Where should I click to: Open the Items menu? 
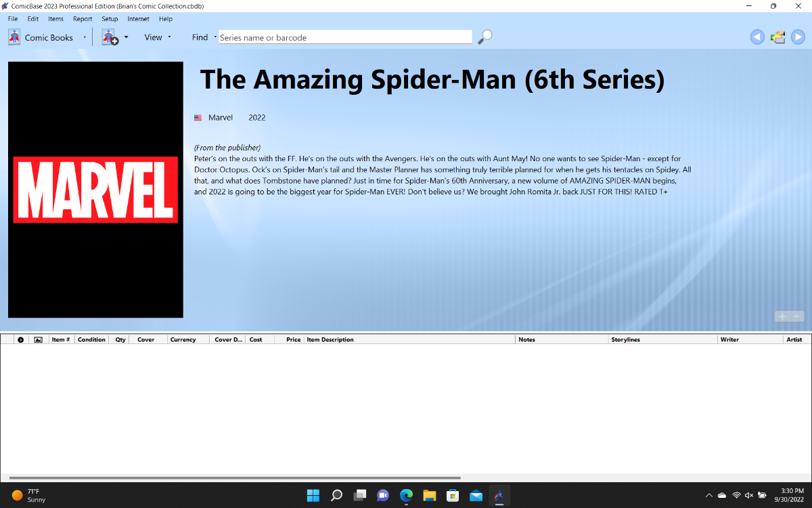point(55,19)
